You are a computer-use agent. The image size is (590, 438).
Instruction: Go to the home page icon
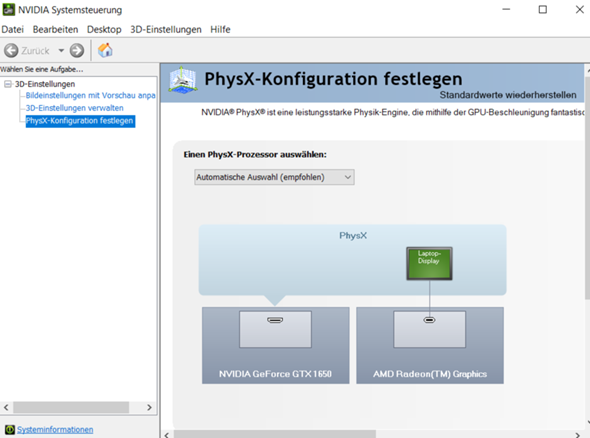(105, 50)
